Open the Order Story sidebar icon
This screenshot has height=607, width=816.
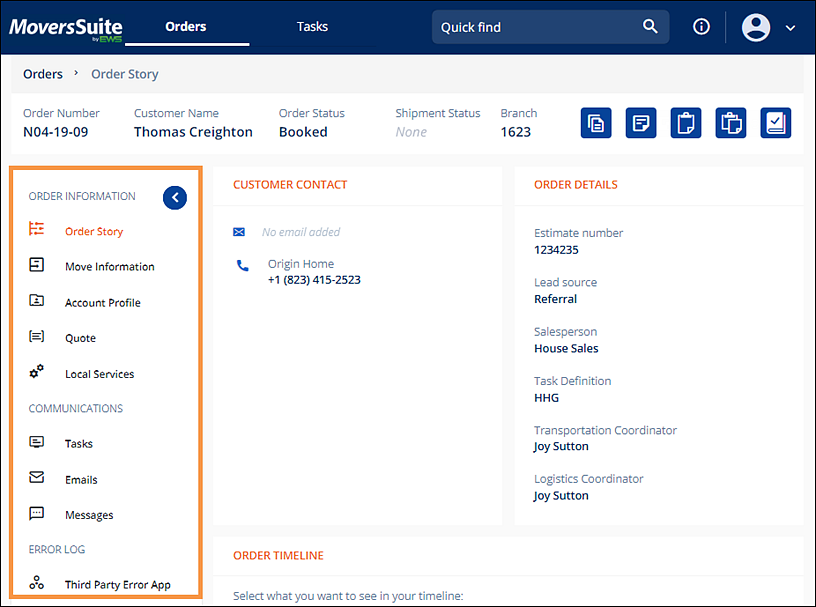(x=36, y=229)
